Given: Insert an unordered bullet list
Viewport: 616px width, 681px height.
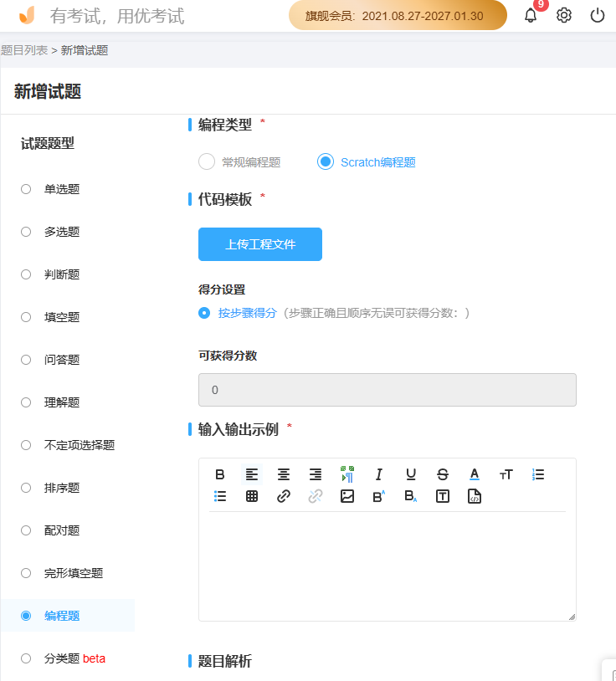Looking at the screenshot, I should pos(220,496).
